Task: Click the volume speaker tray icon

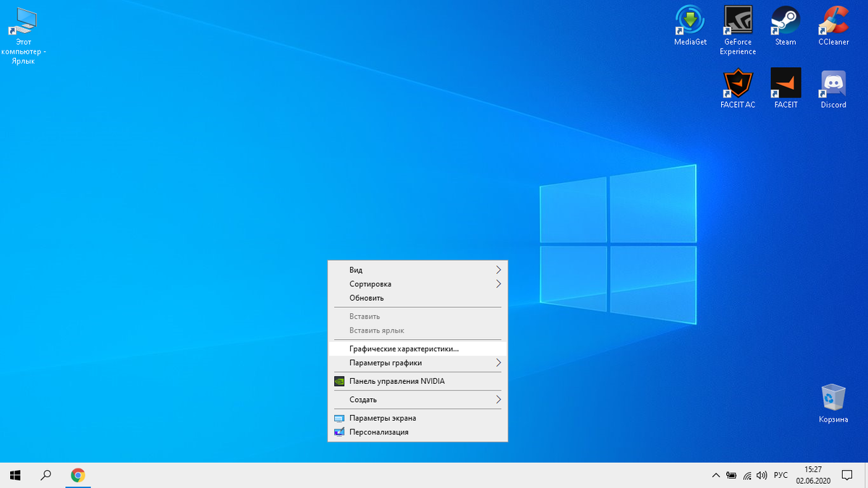Action: click(762, 476)
